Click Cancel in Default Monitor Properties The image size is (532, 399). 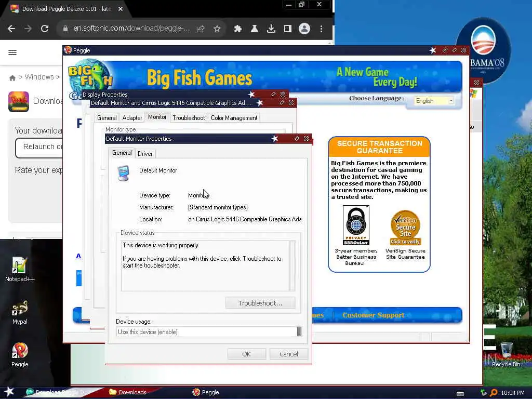point(289,354)
